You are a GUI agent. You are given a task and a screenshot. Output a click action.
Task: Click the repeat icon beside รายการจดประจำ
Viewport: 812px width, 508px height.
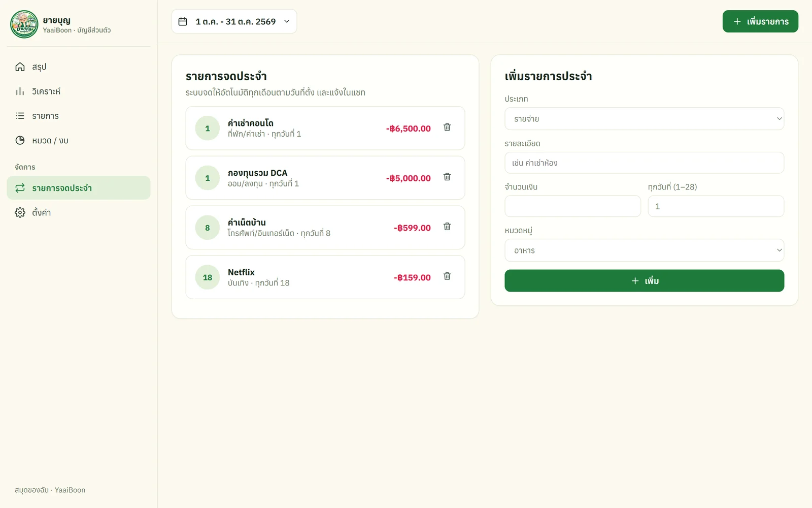[x=20, y=188]
